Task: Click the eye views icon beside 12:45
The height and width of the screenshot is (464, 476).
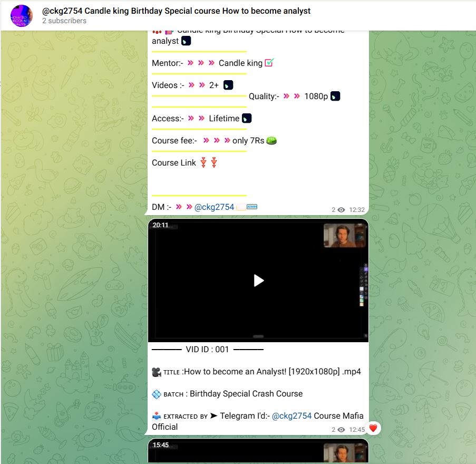Action: (341, 430)
